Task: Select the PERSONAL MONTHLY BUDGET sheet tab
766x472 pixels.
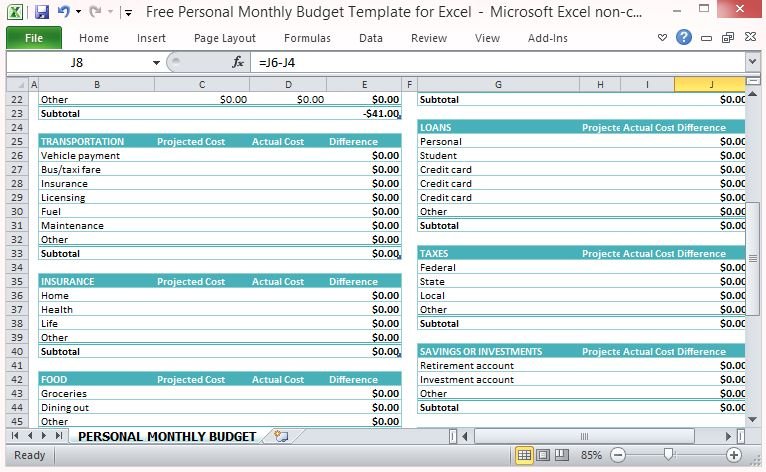Action: coord(167,436)
